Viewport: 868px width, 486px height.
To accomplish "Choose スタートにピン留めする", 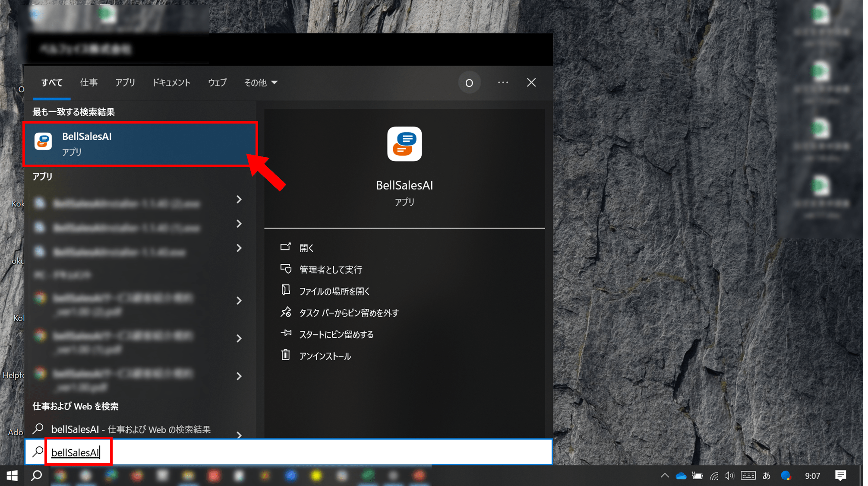I will click(x=336, y=334).
